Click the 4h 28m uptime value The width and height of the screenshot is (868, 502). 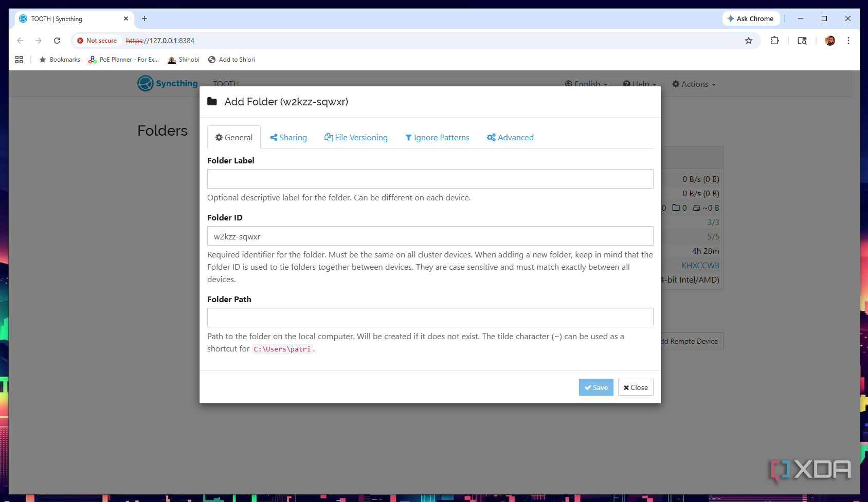(x=706, y=251)
